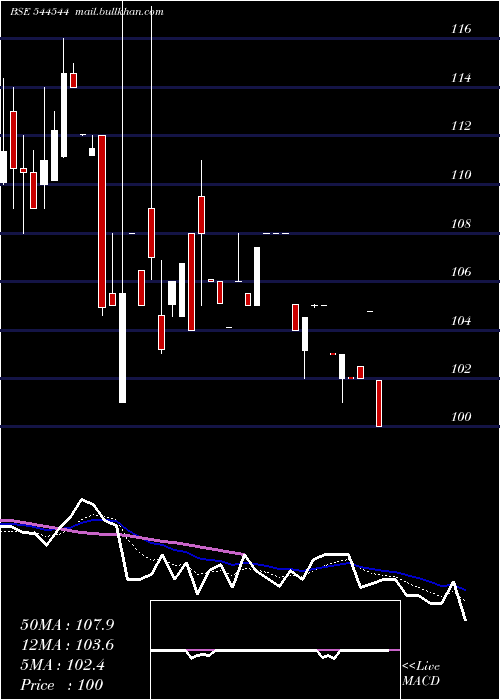
Task: Click the 5MA : 102.4 readout
Action: click(63, 665)
